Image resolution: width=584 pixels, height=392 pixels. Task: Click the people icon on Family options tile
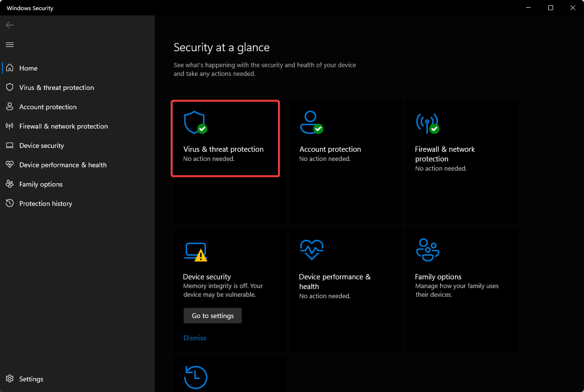[x=427, y=250]
